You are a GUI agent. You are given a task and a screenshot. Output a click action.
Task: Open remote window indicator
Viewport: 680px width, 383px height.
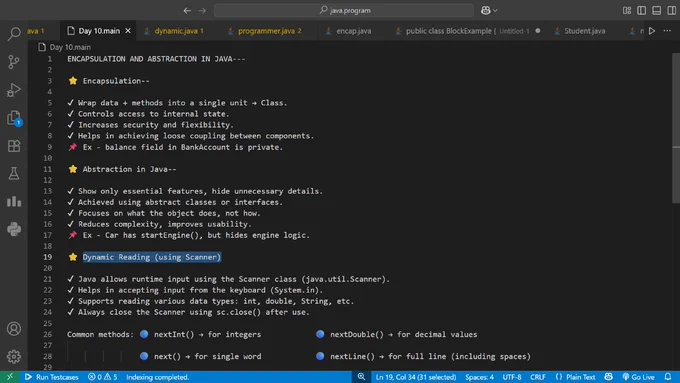10,377
